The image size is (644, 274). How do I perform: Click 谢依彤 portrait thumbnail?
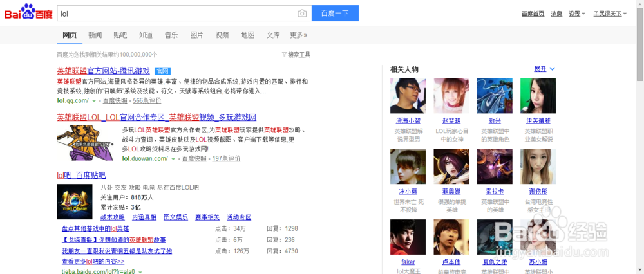(538, 166)
